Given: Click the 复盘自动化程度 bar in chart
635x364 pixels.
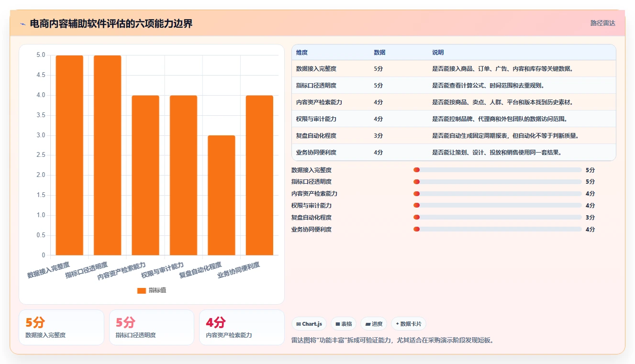Looking at the screenshot, I should tap(222, 195).
